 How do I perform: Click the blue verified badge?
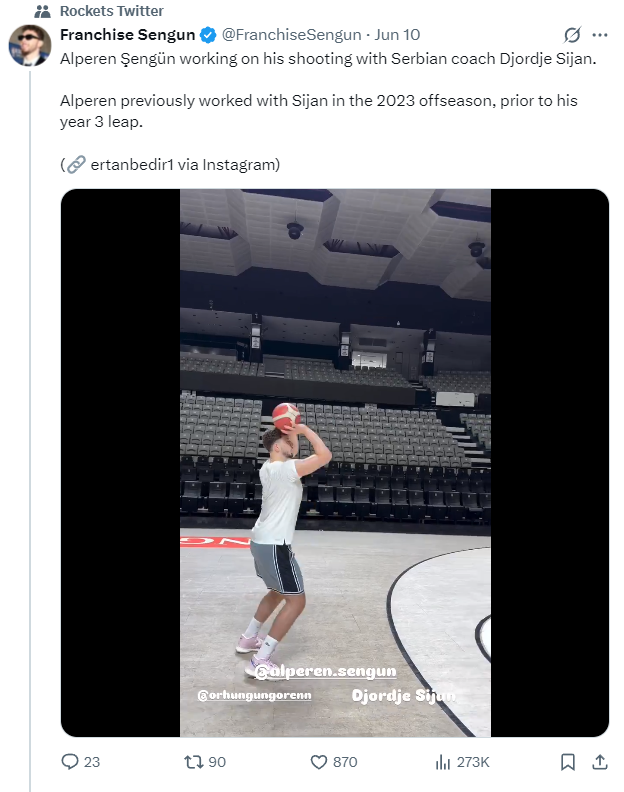(208, 35)
